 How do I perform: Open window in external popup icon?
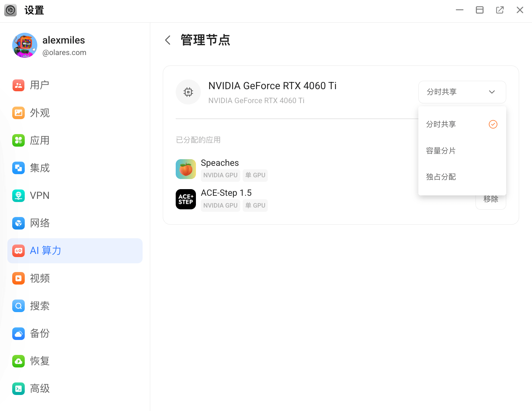click(x=500, y=10)
